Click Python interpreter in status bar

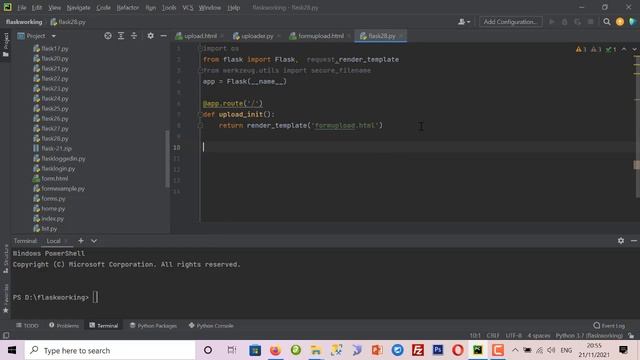(589, 336)
